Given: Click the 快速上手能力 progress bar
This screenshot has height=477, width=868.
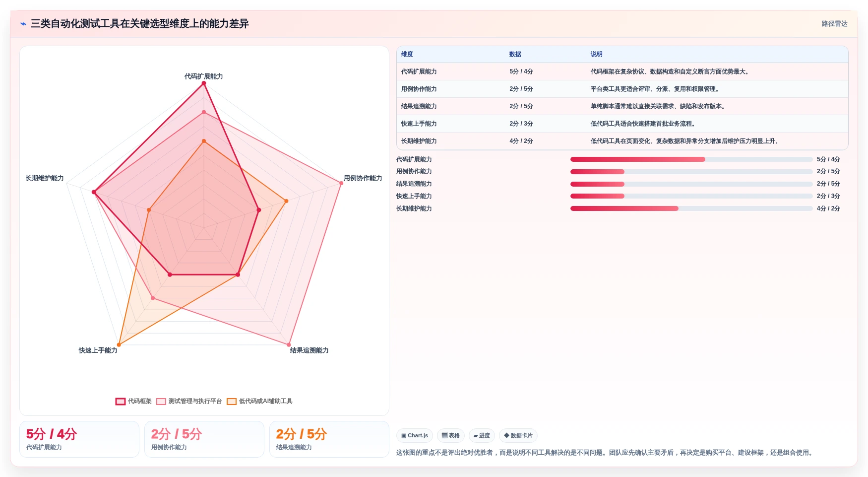Looking at the screenshot, I should [691, 196].
